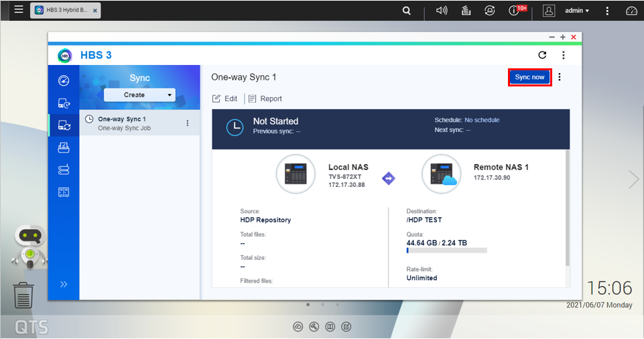644x339 pixels.
Task: Open the QTS search magnifier
Action: [407, 11]
